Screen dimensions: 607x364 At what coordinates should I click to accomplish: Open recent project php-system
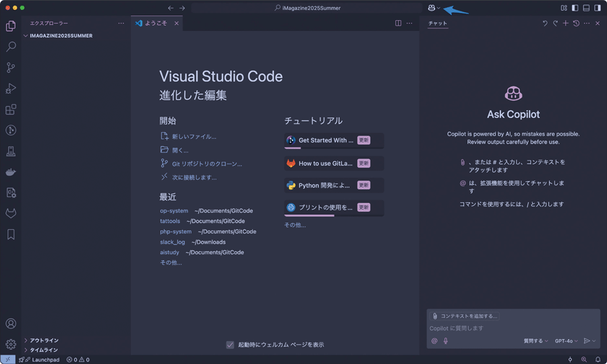(176, 232)
